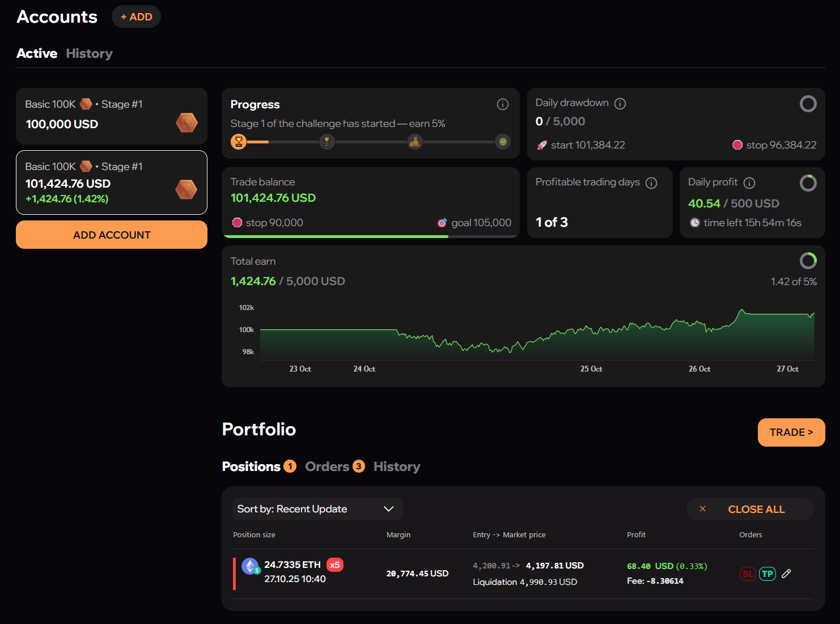Click the trophy icon on progress bar

pos(239,142)
